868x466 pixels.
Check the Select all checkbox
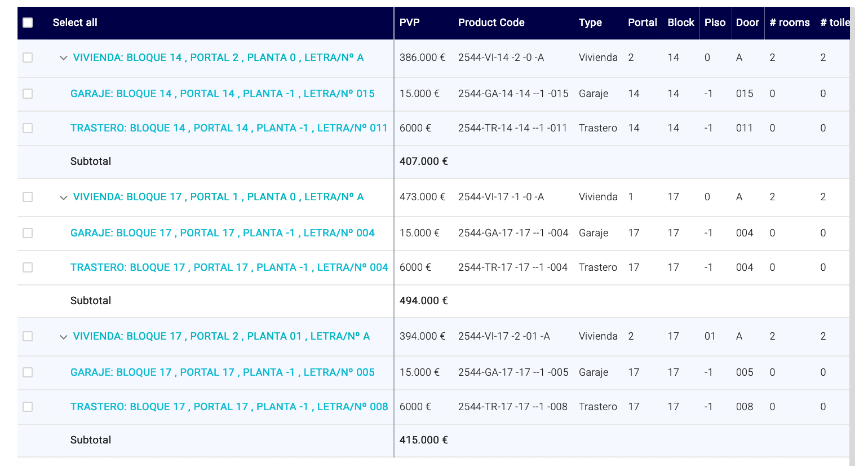pos(28,23)
